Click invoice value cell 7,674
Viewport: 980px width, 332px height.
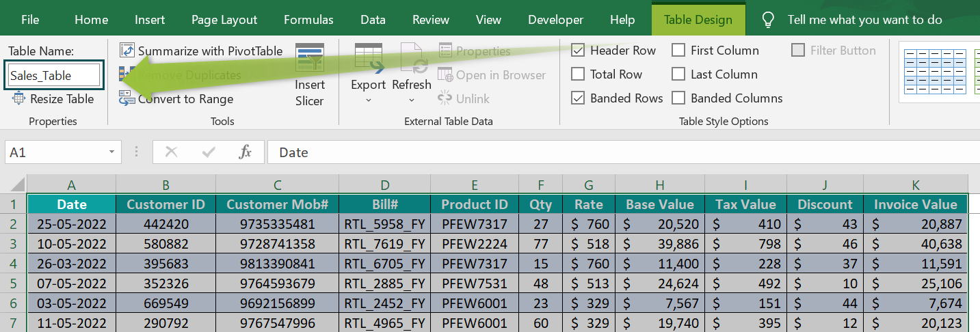(x=916, y=303)
